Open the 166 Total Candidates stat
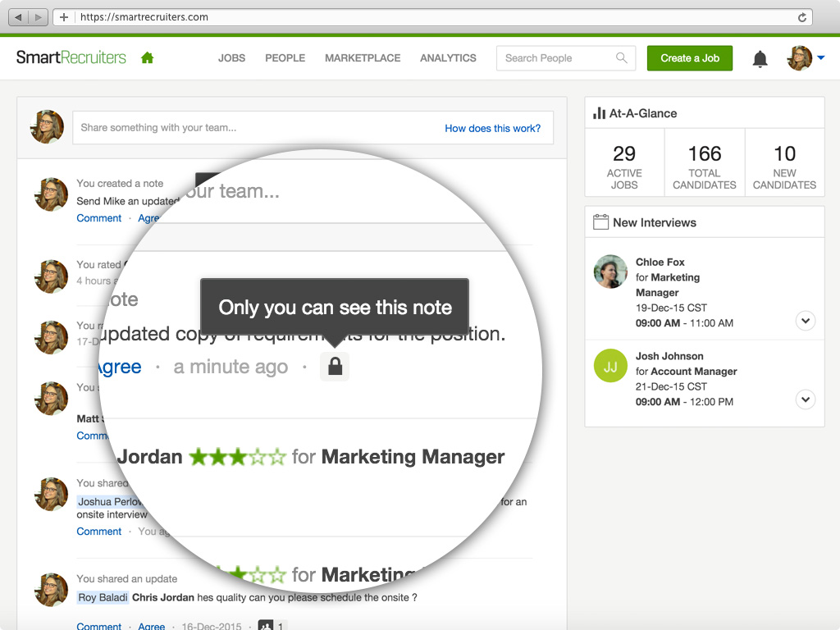Image resolution: width=840 pixels, height=630 pixels. pyautogui.click(x=705, y=162)
